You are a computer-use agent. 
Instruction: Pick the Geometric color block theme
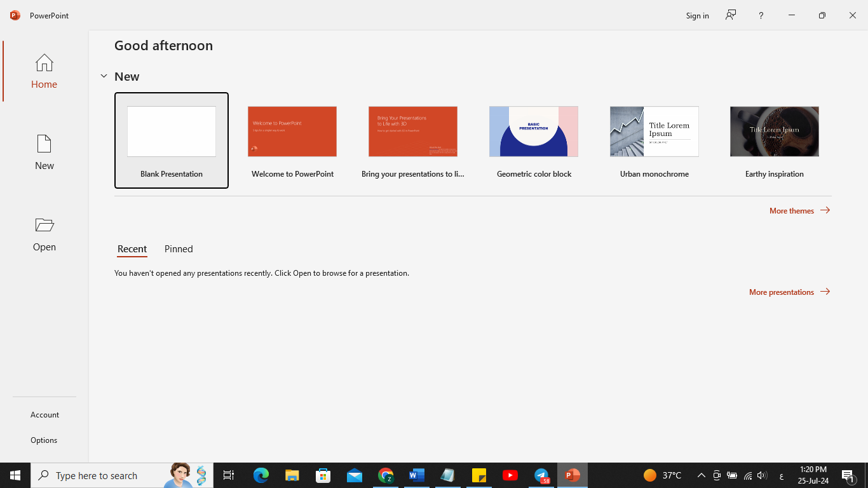534,140
